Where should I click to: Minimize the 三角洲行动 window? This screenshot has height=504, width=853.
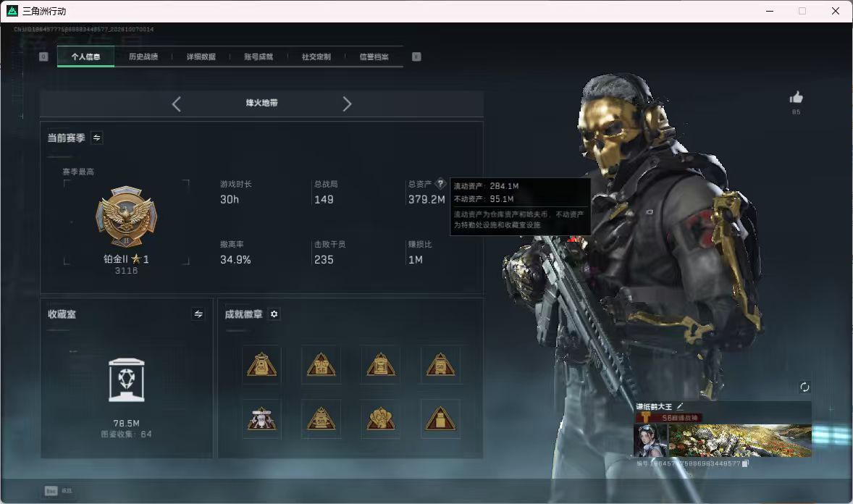770,11
